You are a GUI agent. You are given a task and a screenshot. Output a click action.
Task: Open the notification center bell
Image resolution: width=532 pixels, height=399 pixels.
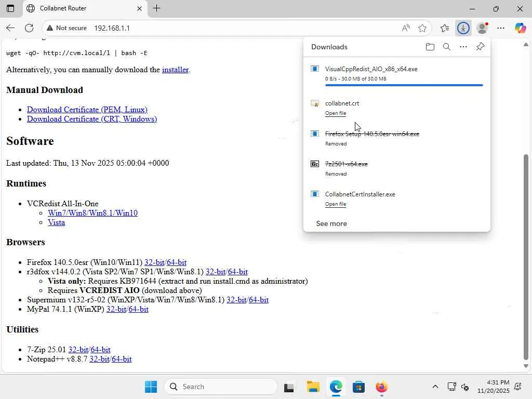pyautogui.click(x=518, y=387)
